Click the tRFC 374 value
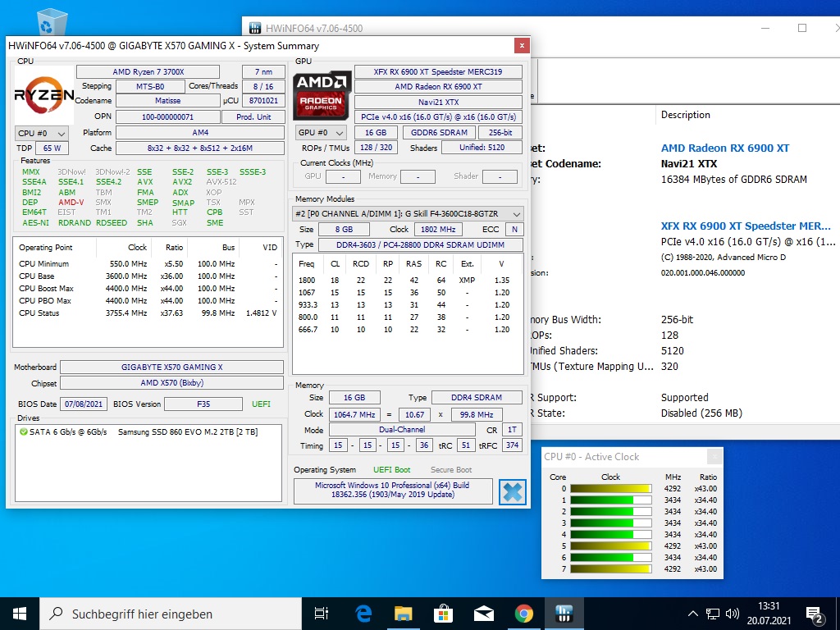This screenshot has width=840, height=630. 512,445
